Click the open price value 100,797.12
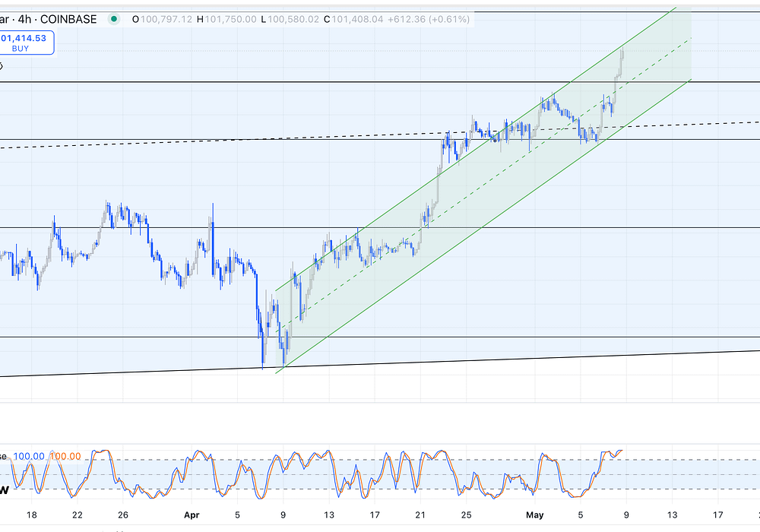Screen dimensions: 760x532 coord(165,19)
